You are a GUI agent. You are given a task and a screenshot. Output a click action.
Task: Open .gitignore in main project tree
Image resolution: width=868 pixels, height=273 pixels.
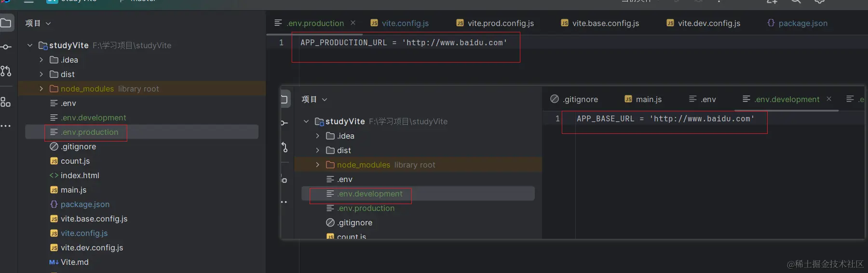(x=73, y=146)
